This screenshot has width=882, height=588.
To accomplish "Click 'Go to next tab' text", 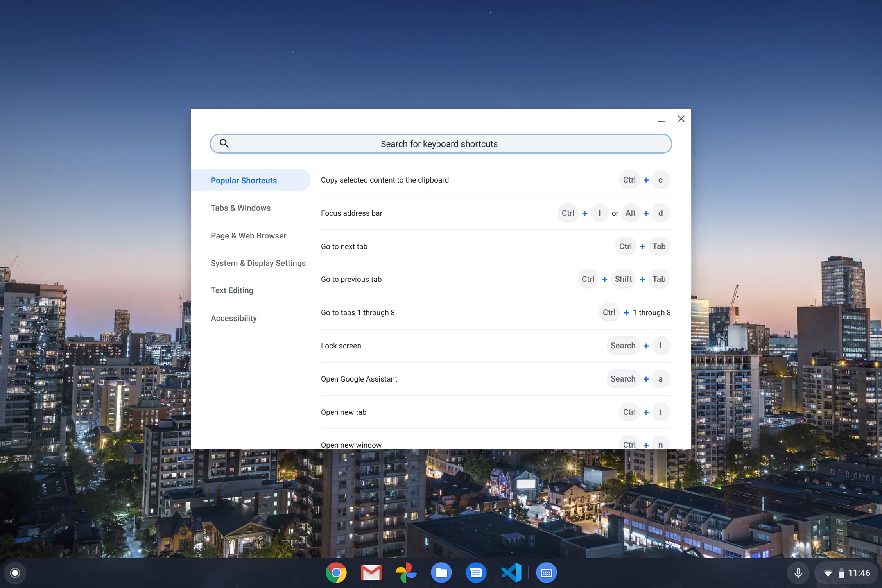I will tap(344, 246).
